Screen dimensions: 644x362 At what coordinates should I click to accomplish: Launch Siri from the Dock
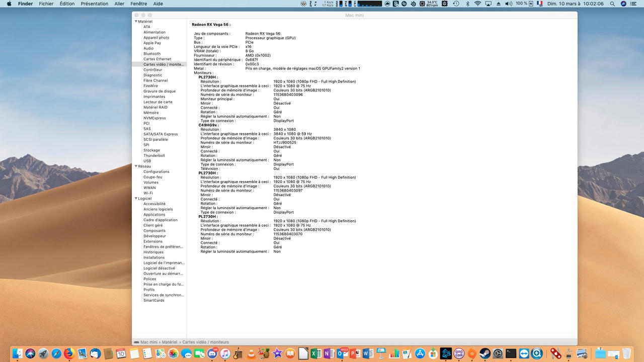[30, 353]
